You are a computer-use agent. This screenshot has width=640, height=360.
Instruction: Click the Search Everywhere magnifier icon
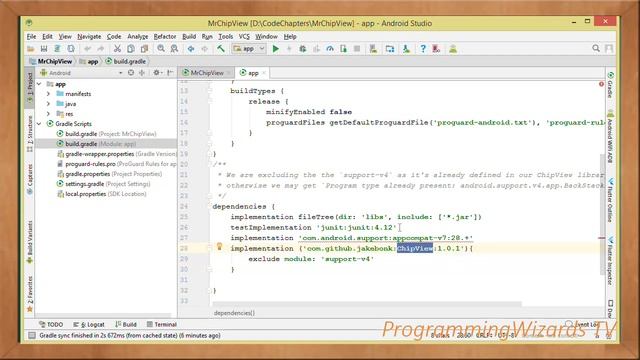pyautogui.click(x=596, y=49)
